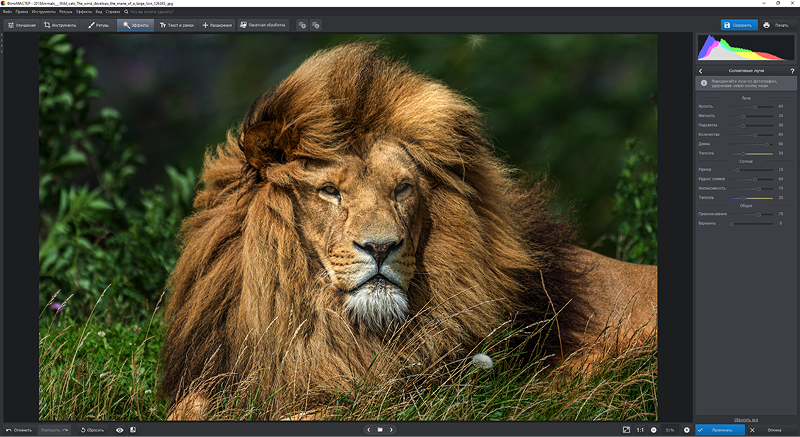Viewport: 800px width, 437px height.
Task: Go to previous photo with left arrow
Action: [368, 430]
